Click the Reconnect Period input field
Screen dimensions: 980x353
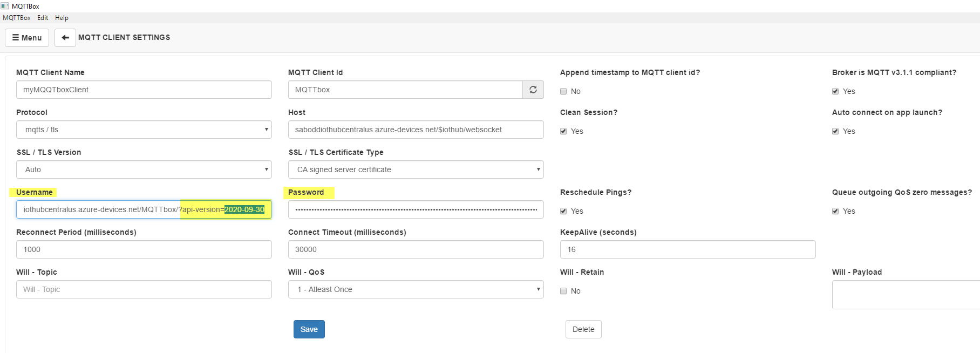(144, 249)
